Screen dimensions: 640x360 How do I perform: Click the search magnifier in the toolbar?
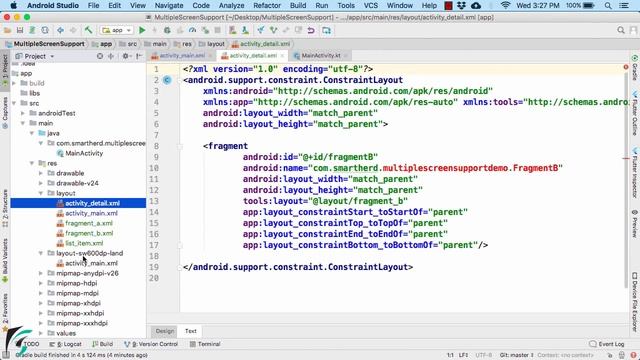(x=621, y=30)
